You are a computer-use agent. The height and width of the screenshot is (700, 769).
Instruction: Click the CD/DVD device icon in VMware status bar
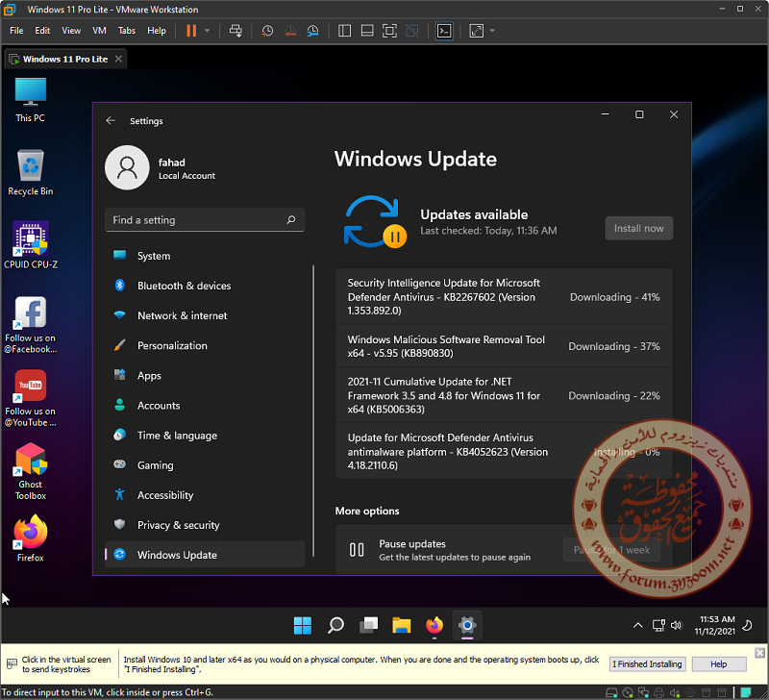coord(628,693)
